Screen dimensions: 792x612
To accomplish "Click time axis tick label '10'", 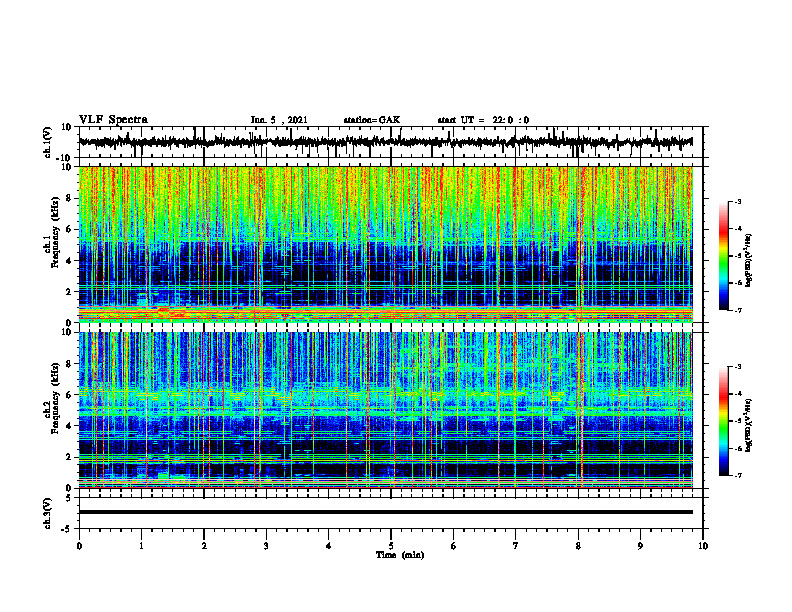I will click(703, 546).
